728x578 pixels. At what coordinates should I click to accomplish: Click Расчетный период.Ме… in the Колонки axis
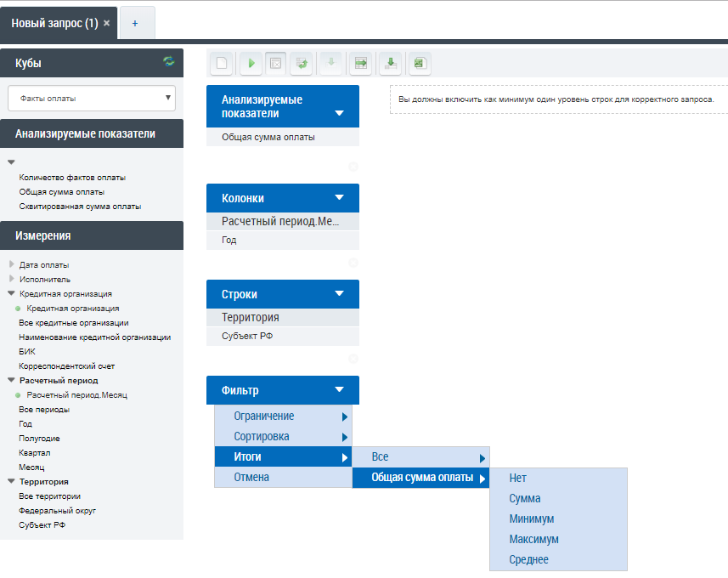pos(283,221)
